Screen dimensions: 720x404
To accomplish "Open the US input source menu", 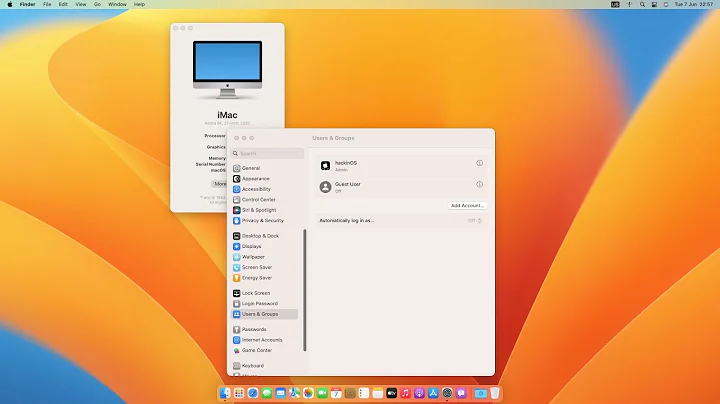I will click(x=615, y=4).
